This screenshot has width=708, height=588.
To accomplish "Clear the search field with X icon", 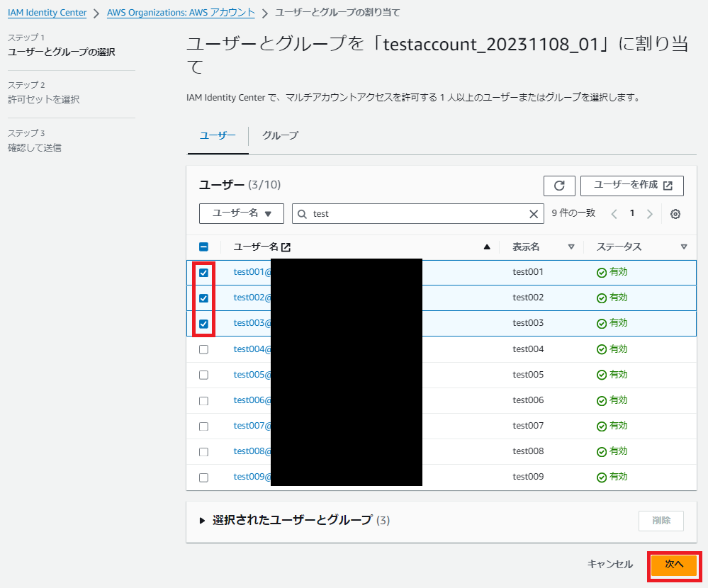I will (x=533, y=214).
